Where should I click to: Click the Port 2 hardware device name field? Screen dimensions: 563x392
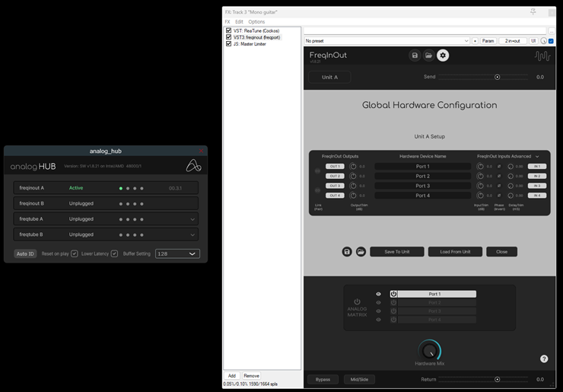(x=422, y=176)
